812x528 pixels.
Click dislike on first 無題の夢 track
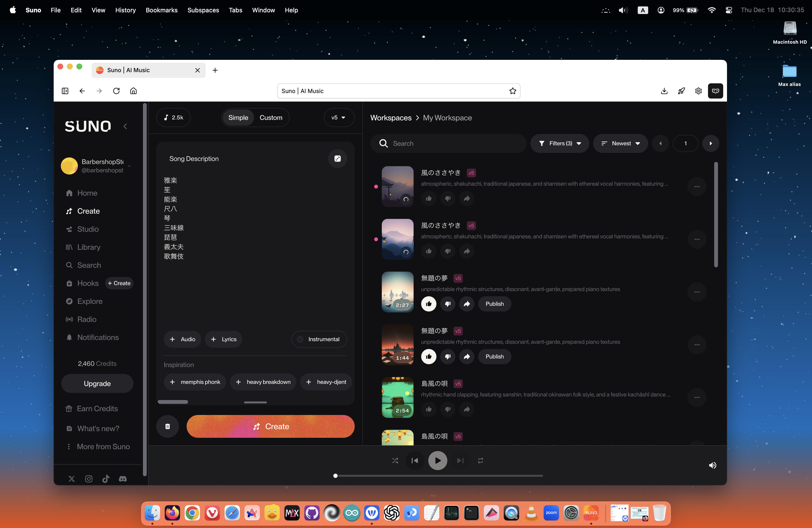[x=448, y=304]
